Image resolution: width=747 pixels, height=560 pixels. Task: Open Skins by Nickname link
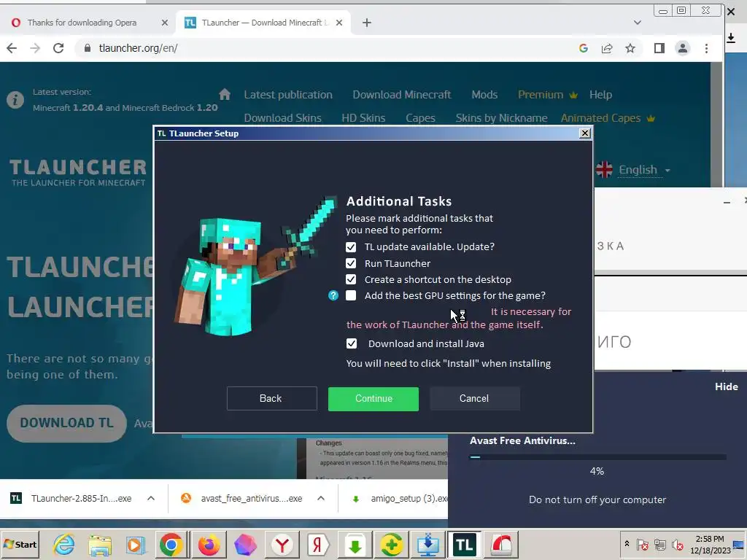tap(501, 118)
